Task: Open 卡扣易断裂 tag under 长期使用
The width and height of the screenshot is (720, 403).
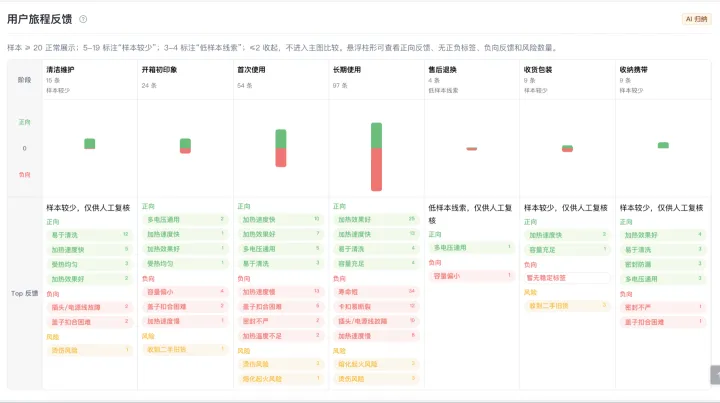Action: click(x=376, y=307)
